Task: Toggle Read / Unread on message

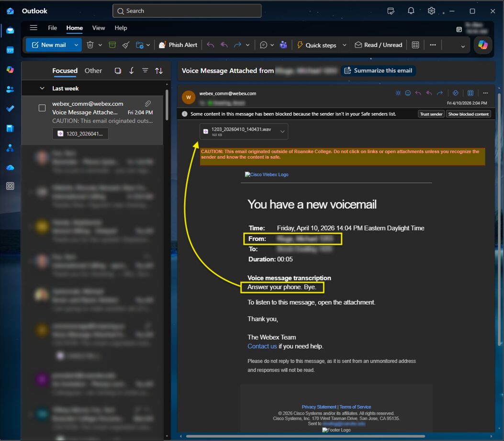Action: pos(378,45)
